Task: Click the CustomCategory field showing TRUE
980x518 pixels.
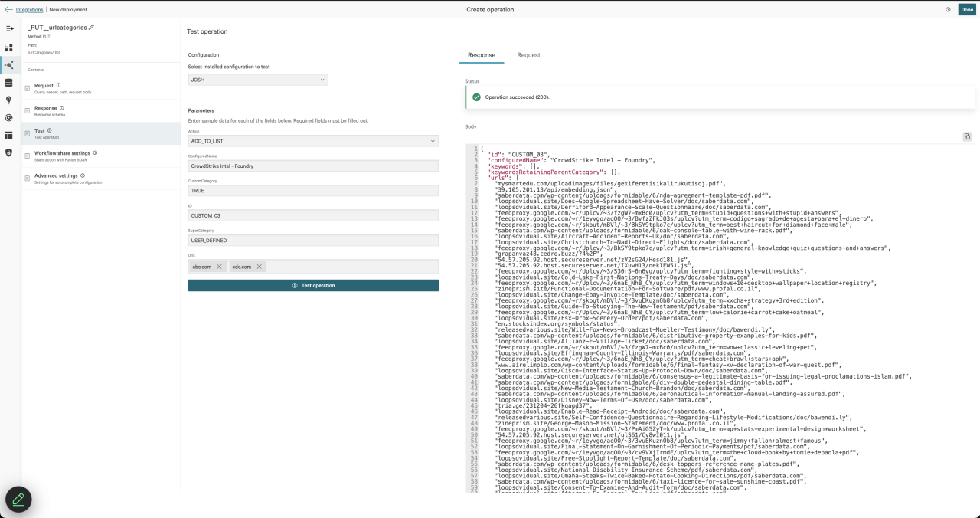Action: click(313, 190)
